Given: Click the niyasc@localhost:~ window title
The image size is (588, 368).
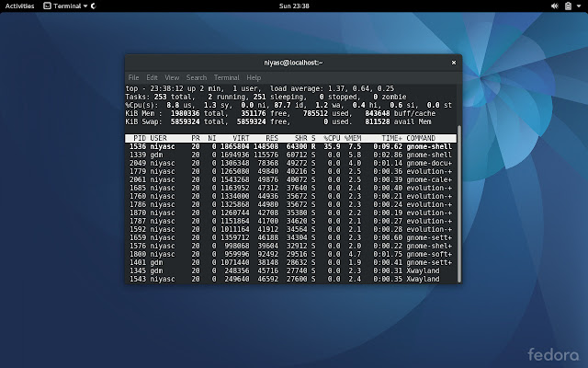Looking at the screenshot, I should click(x=293, y=63).
